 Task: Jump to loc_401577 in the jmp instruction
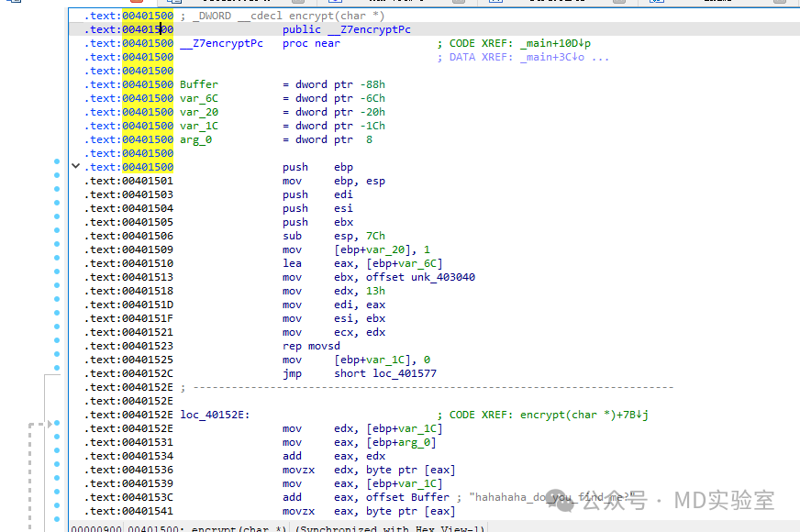point(405,373)
